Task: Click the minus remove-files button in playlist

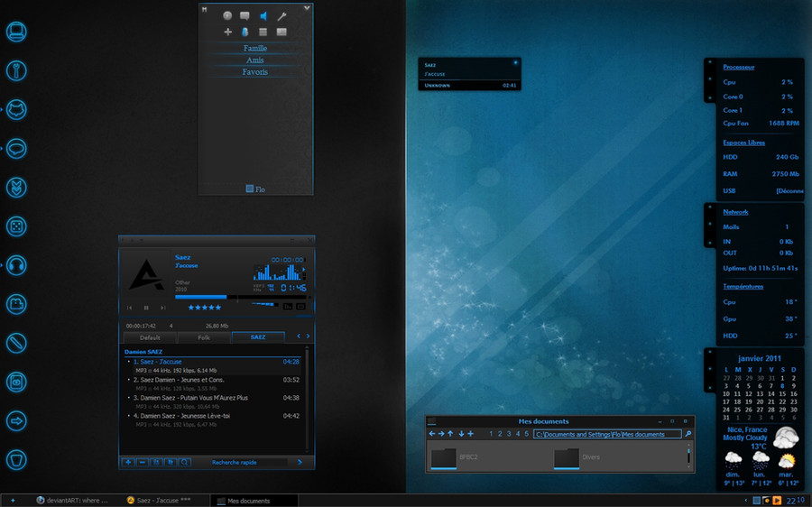Action: click(x=142, y=462)
